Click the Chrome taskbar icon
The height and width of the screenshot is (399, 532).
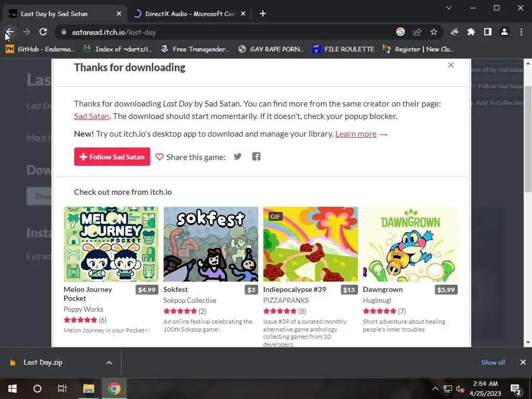114,389
